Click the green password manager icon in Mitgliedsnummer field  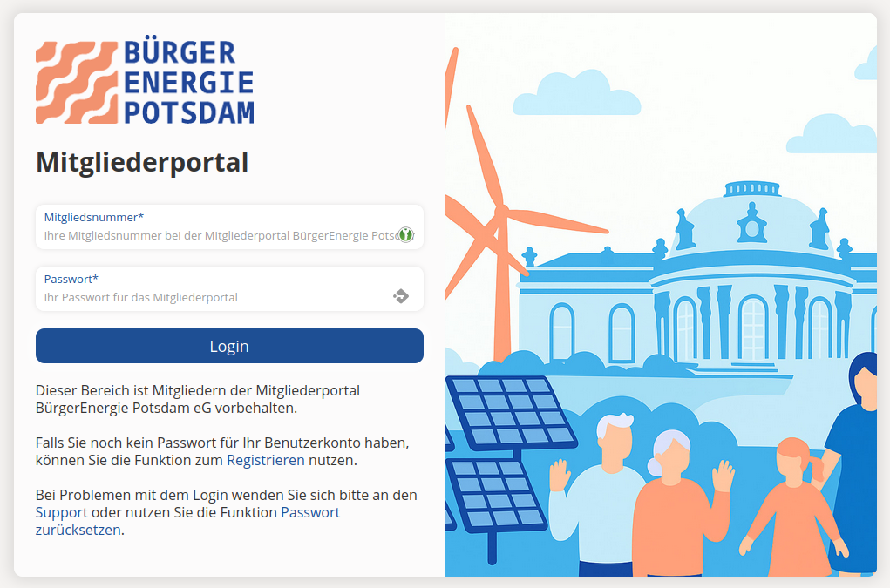[405, 234]
